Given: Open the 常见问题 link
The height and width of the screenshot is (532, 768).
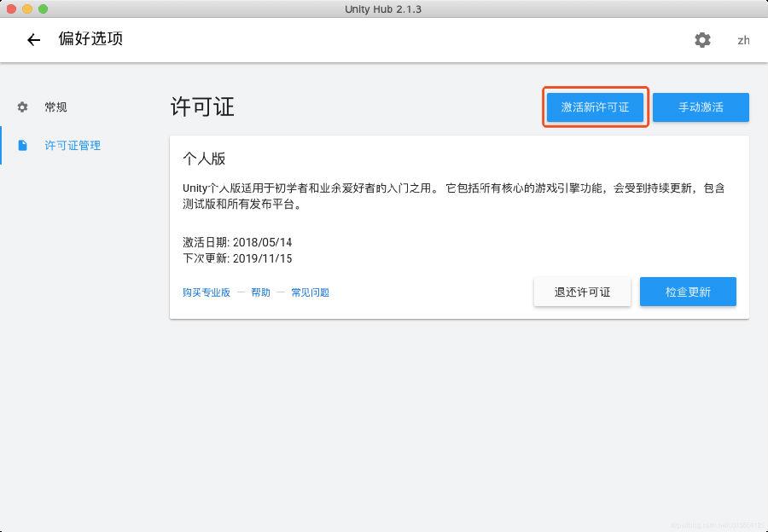Looking at the screenshot, I should point(310,292).
